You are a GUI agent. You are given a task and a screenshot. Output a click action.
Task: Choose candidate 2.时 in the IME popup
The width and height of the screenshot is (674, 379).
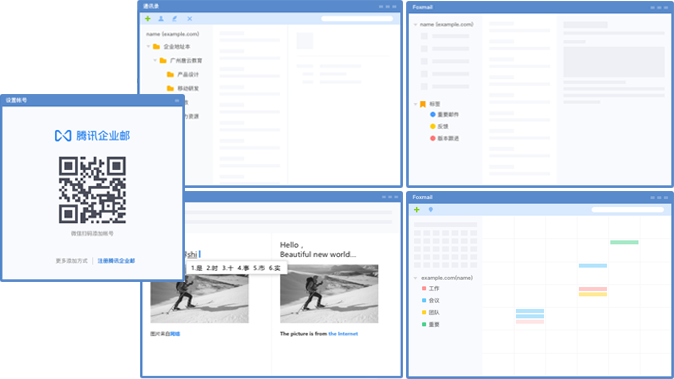pyautogui.click(x=212, y=268)
